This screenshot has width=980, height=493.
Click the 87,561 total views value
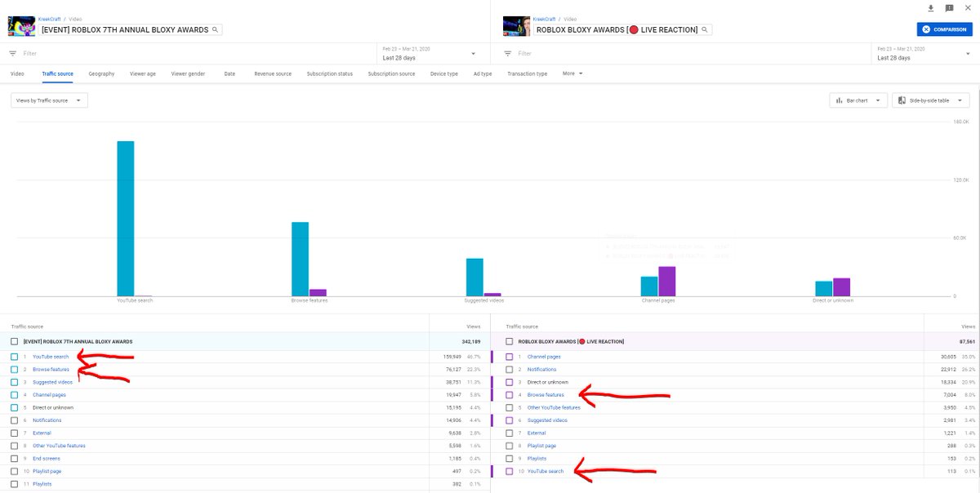[x=967, y=342]
